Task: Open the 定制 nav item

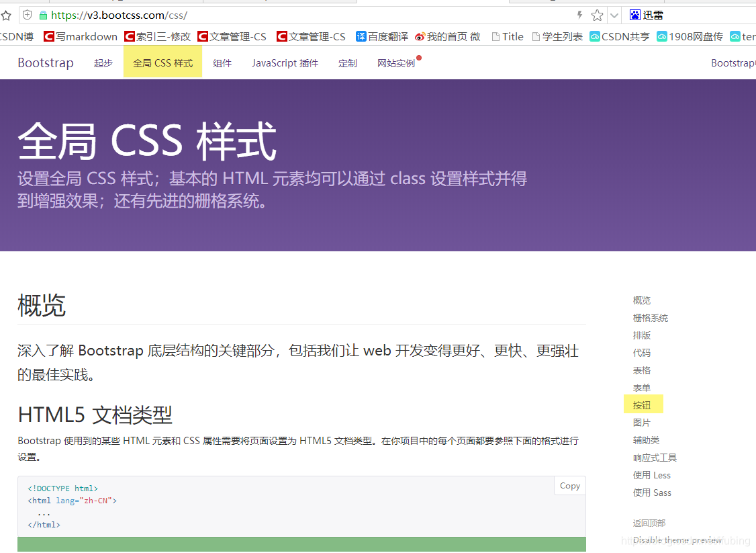Action: pos(348,63)
